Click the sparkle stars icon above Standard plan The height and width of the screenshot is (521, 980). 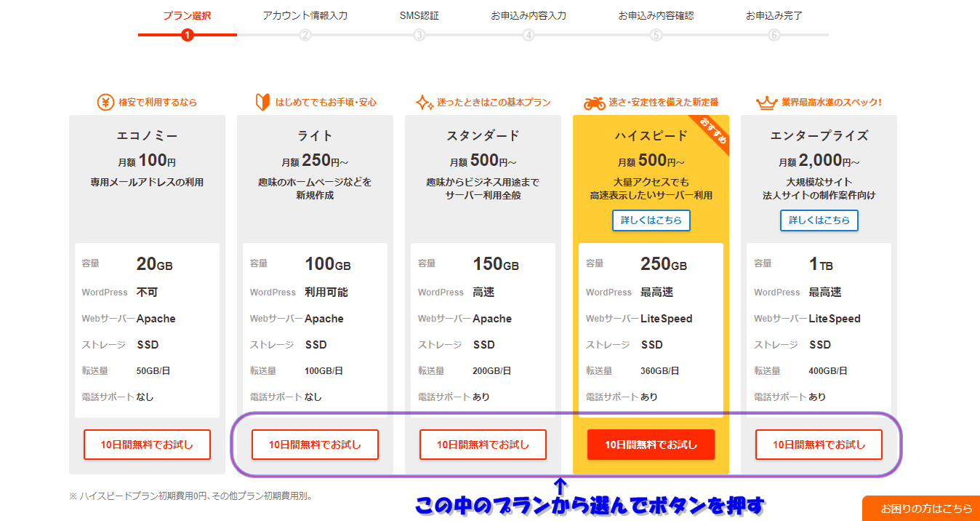pos(424,103)
